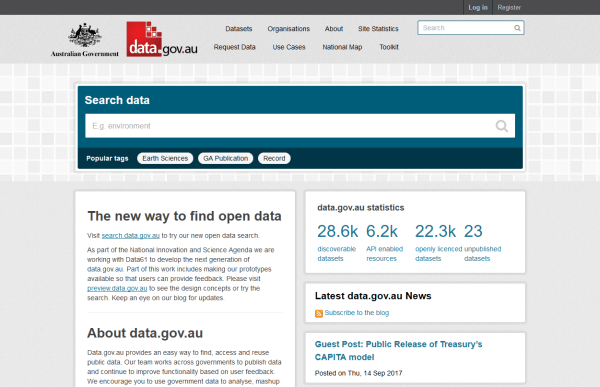Select the Record popular tag

pyautogui.click(x=274, y=158)
